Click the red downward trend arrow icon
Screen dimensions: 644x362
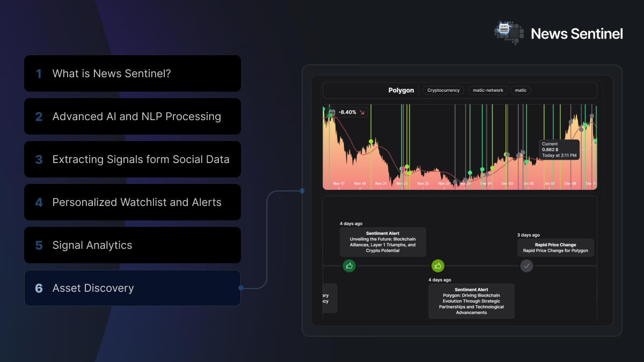pos(362,113)
